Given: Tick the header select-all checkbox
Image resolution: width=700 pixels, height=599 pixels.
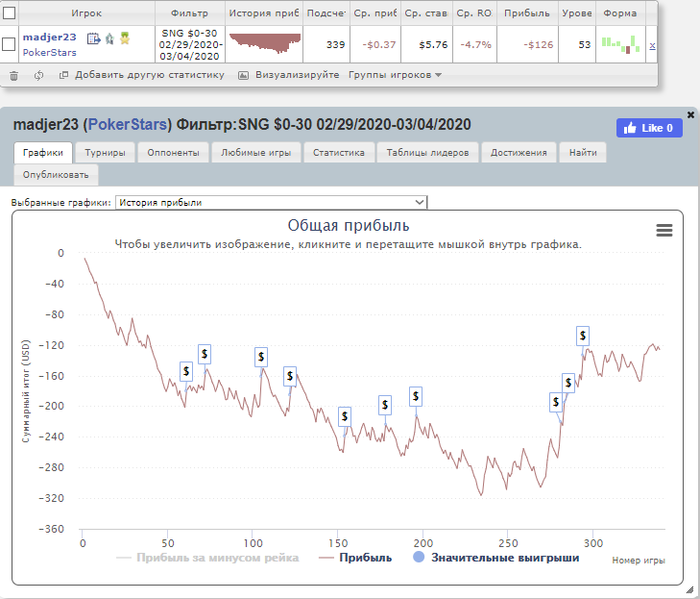Looking at the screenshot, I should click(x=9, y=13).
